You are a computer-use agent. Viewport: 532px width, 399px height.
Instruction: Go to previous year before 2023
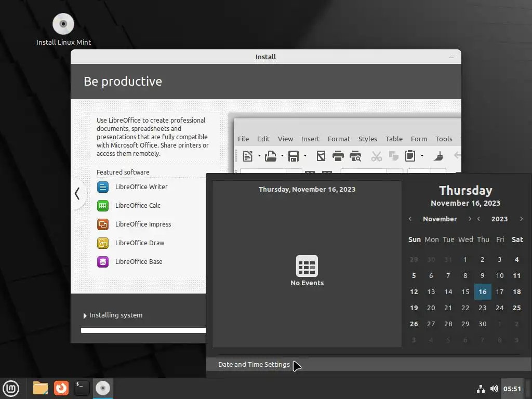coord(478,219)
